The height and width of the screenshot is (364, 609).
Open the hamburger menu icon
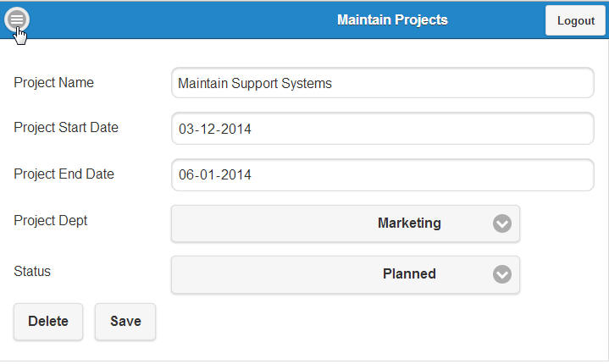pyautogui.click(x=17, y=19)
